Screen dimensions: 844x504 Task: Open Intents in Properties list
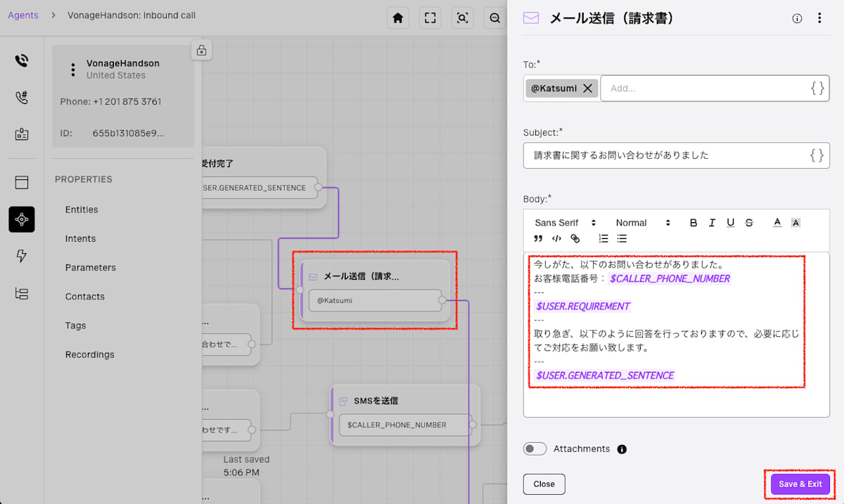tap(80, 238)
